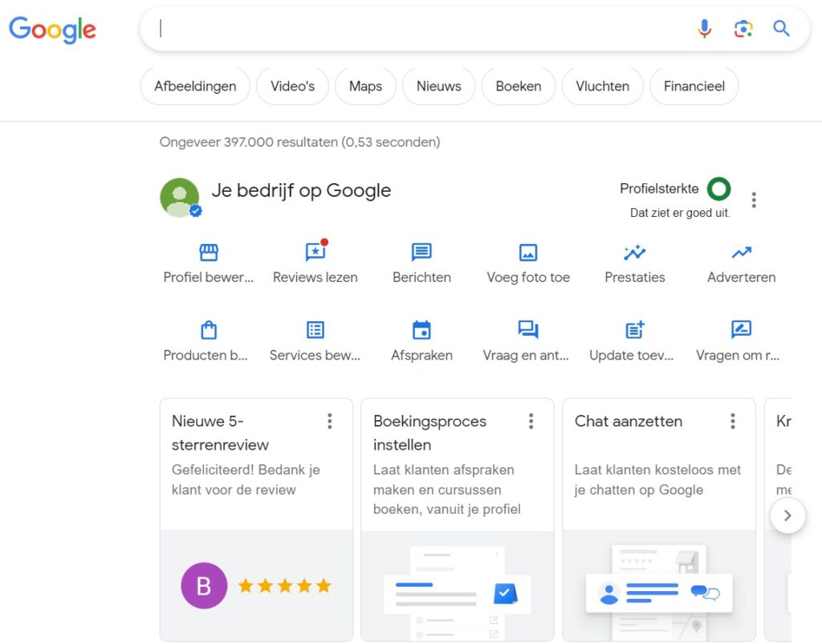Click Services bewerken list icon
Viewport: 822px width, 644px height.
click(x=315, y=330)
